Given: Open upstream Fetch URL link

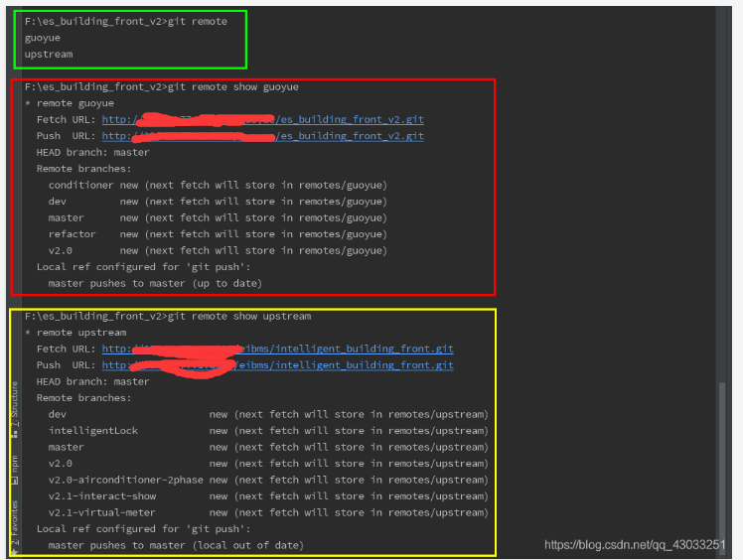Looking at the screenshot, I should coord(278,349).
